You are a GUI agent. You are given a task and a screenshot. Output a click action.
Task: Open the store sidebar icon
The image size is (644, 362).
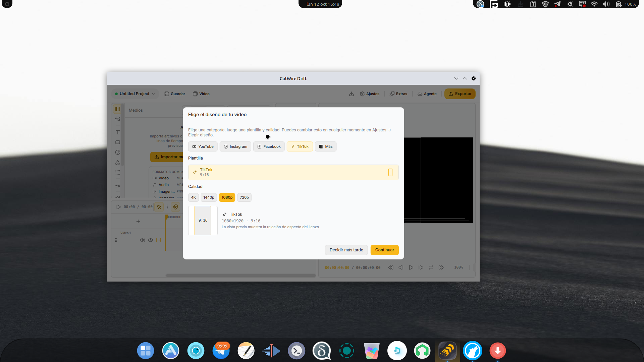pyautogui.click(x=118, y=119)
